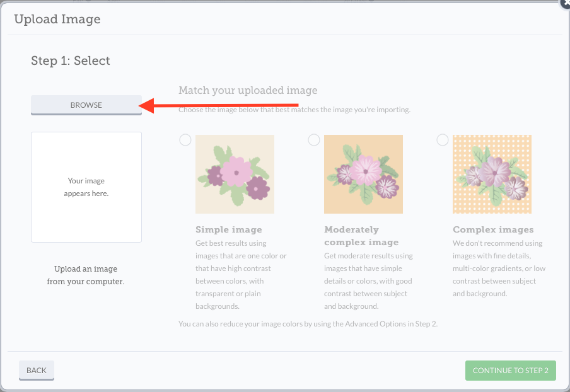Image resolution: width=570 pixels, height=392 pixels.
Task: Click the 'Match your uploaded image' heading
Action: click(248, 90)
